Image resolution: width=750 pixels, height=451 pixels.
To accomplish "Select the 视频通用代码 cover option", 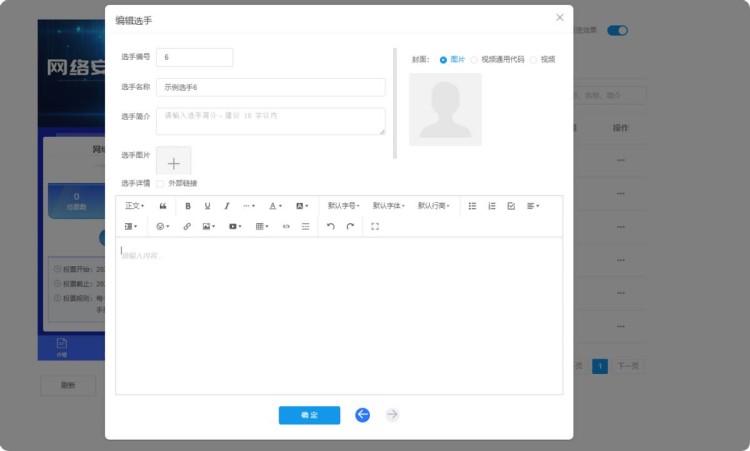I will 475,60.
